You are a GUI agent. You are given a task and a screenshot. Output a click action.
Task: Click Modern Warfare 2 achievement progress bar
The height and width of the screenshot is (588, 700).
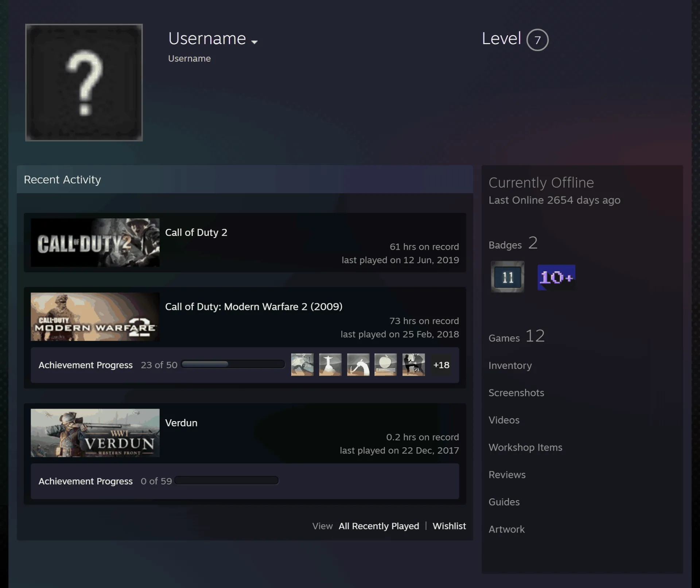coord(233,364)
